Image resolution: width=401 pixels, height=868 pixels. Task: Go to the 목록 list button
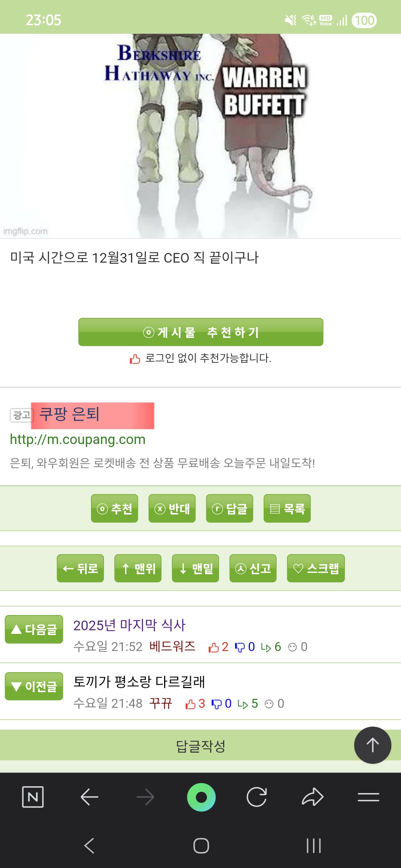(287, 509)
